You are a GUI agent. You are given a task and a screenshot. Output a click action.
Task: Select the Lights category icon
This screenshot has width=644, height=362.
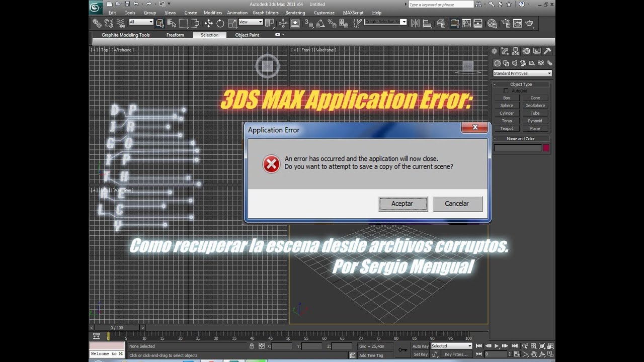515,63
